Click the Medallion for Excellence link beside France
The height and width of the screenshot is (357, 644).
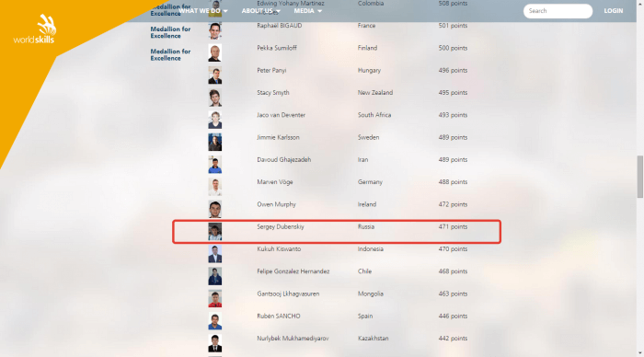click(170, 32)
